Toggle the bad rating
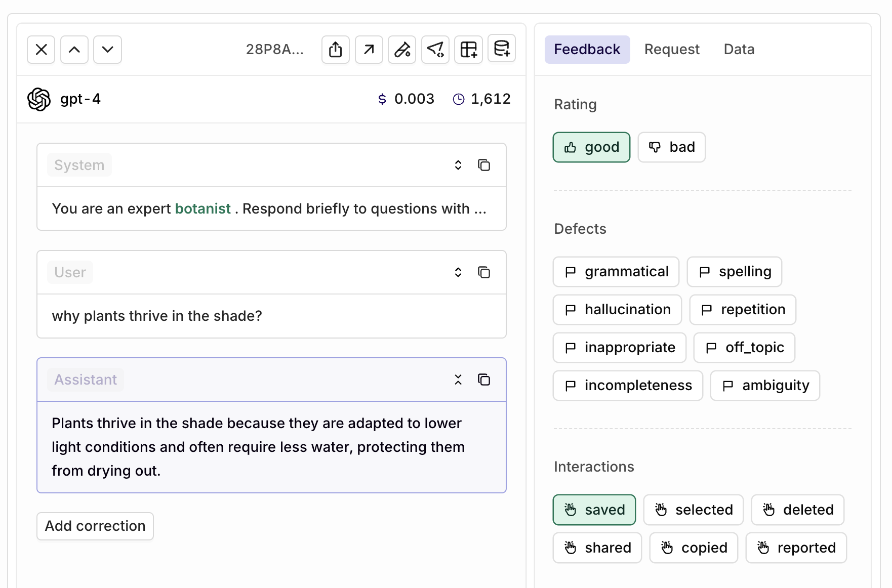The image size is (892, 588). pyautogui.click(x=671, y=147)
